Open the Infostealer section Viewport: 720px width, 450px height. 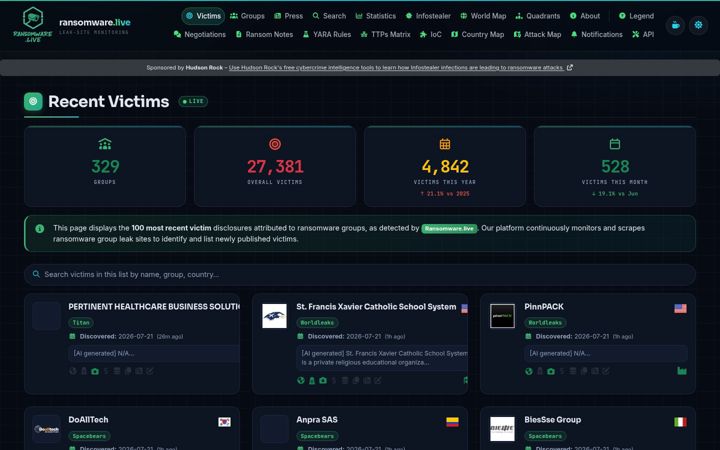tap(428, 16)
